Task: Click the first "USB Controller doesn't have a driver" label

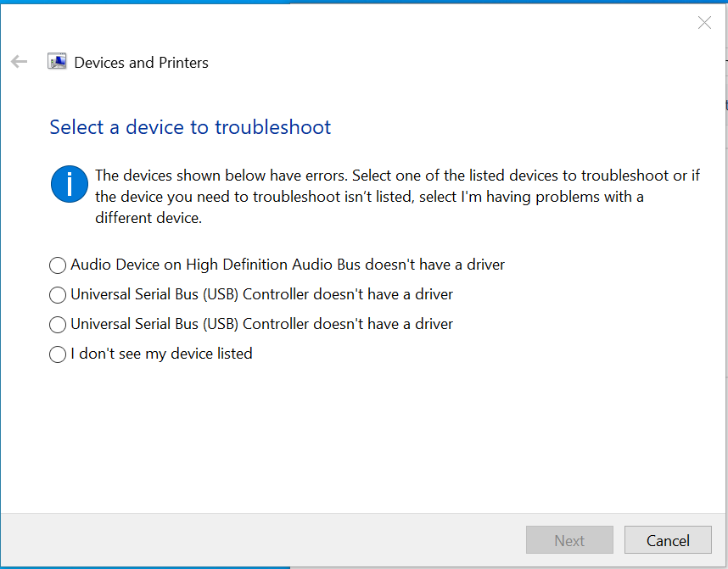Action: [261, 294]
